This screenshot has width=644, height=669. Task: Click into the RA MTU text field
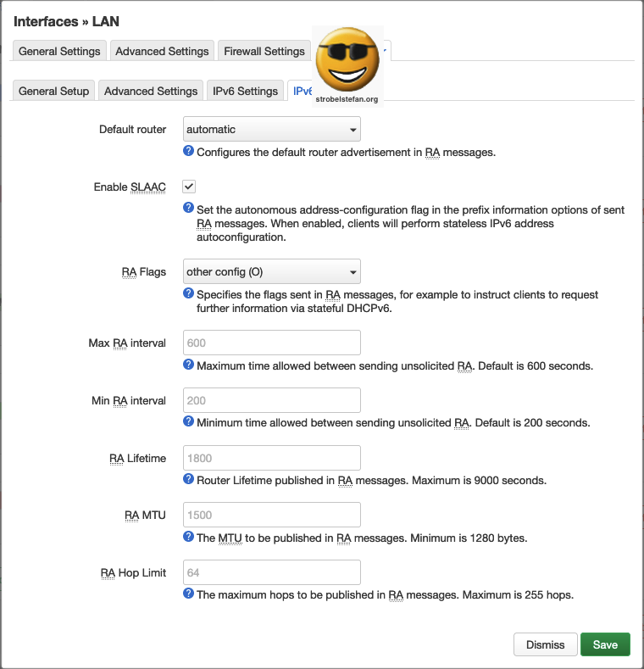(272, 515)
